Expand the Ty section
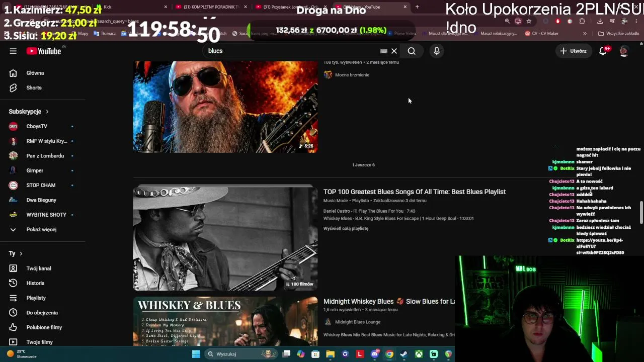Screen dimensions: 644x362 pos(16,253)
